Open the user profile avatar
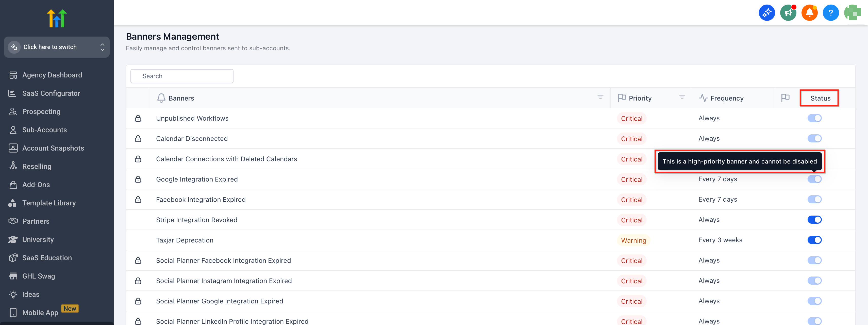Screen dimensions: 868x325 point(852,13)
